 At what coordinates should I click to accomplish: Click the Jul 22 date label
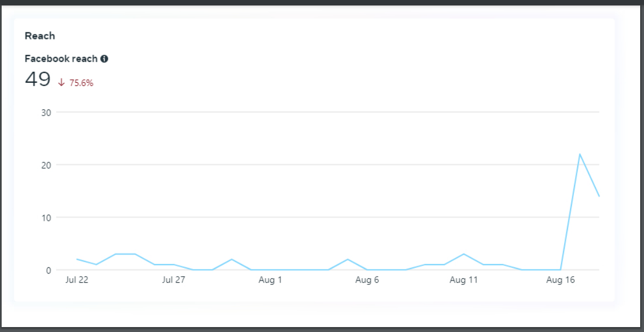(x=77, y=280)
